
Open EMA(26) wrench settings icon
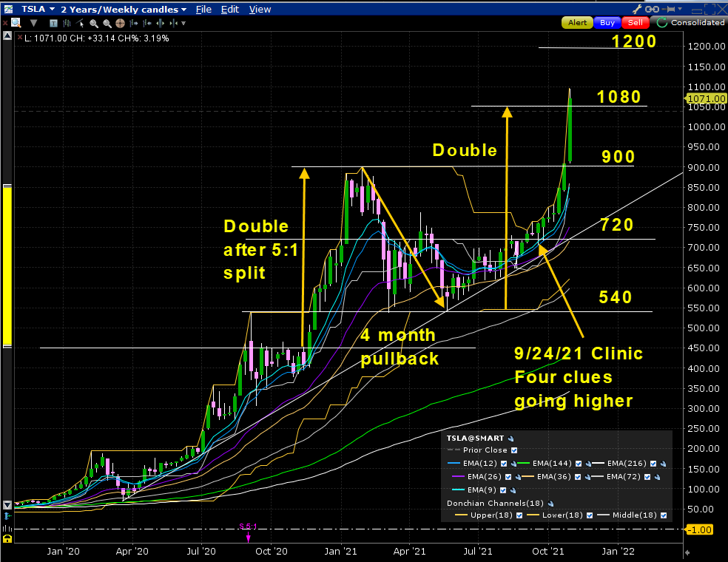tap(518, 477)
